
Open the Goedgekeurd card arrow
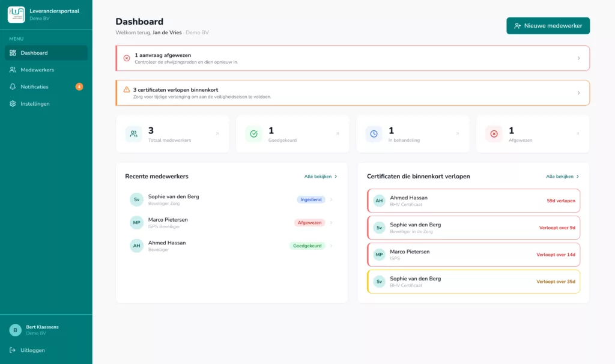click(338, 134)
